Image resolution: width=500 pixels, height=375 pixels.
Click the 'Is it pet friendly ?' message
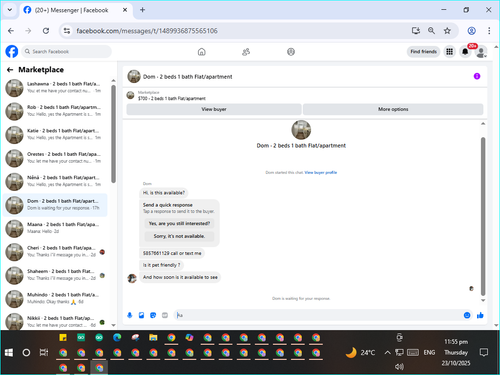(x=161, y=265)
